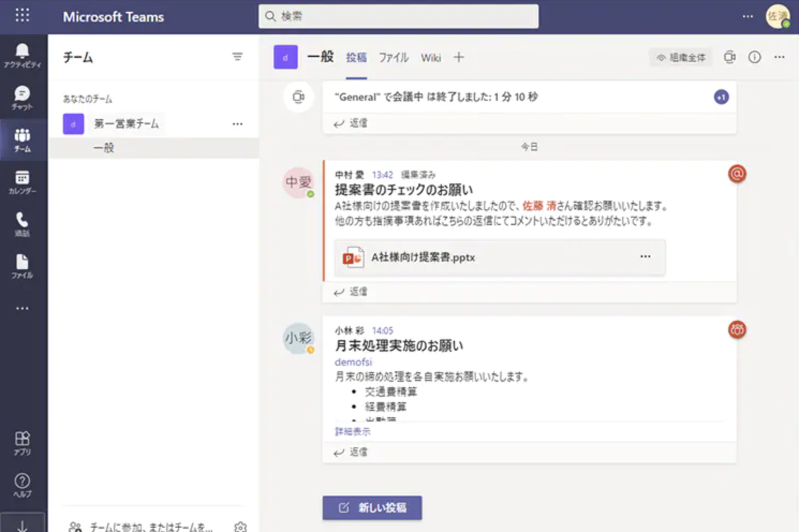The image size is (799, 532).
Task: Click チームに参加、またはチームを... link
Action: coord(151,527)
